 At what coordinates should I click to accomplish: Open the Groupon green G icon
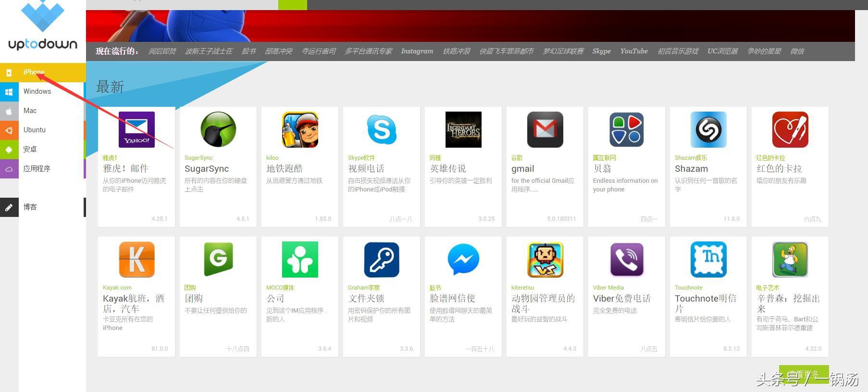coord(218,259)
